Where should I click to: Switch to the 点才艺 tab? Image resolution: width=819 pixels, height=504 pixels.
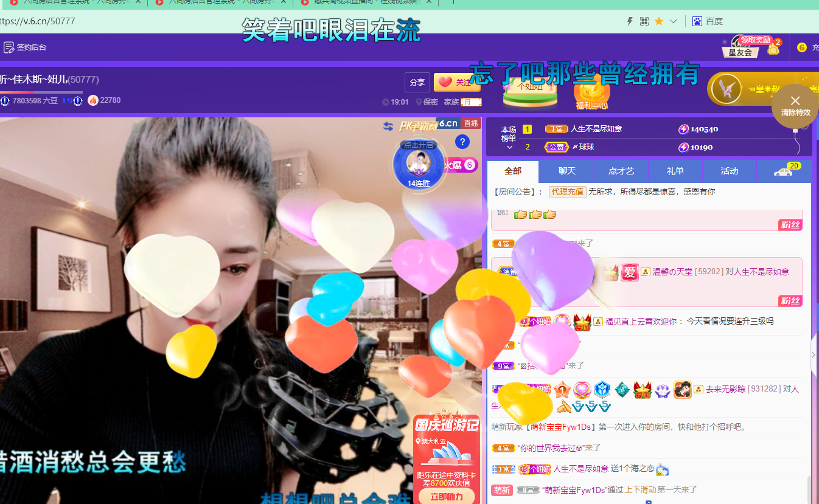(x=621, y=171)
